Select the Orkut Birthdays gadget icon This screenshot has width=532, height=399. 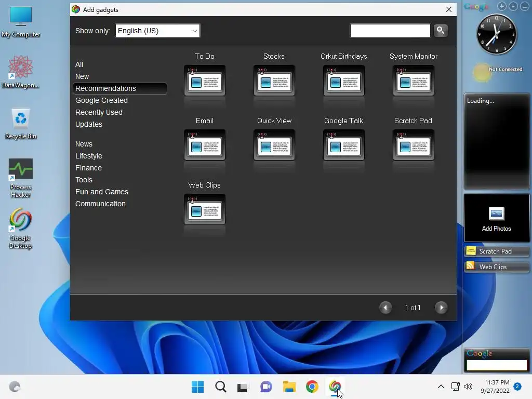[x=344, y=81]
